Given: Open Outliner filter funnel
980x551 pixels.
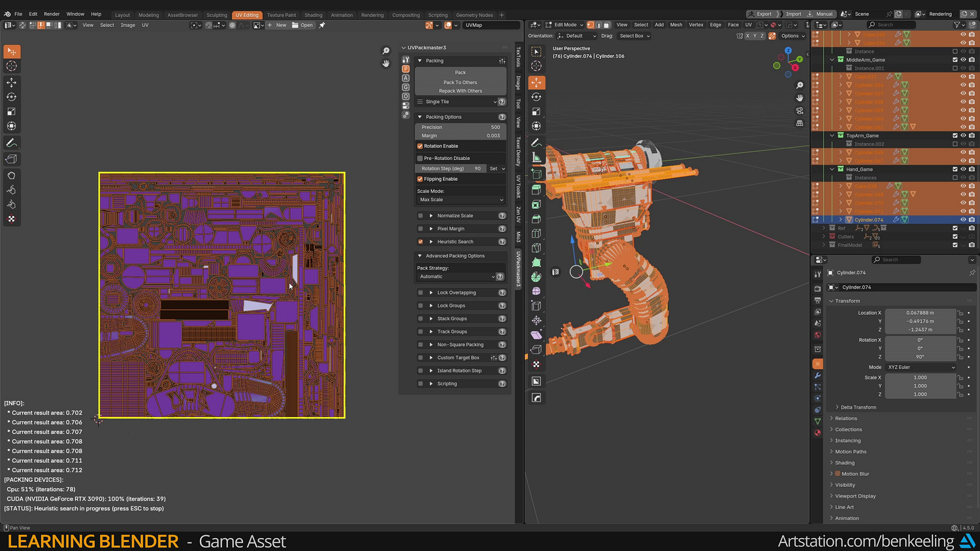Looking at the screenshot, I should click(x=958, y=25).
